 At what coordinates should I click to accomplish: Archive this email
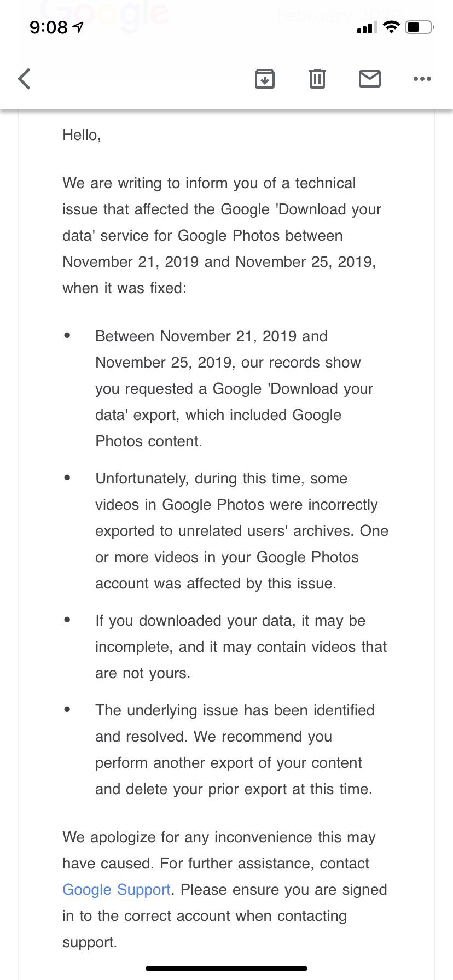(265, 79)
